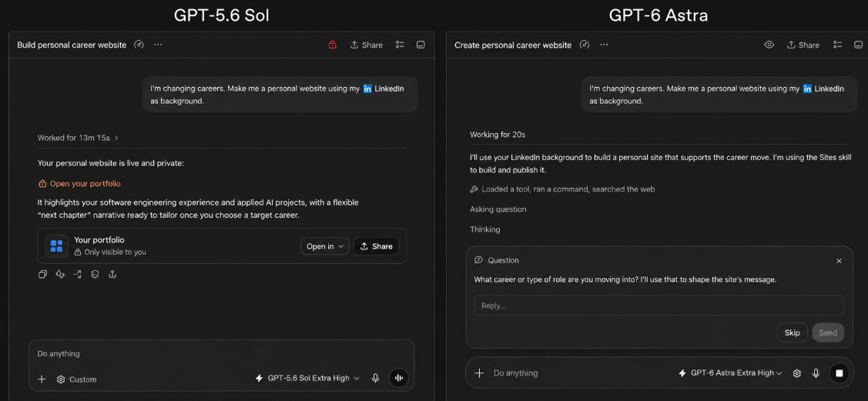This screenshot has width=868, height=401.
Task: Expand the 'Worked for 13m 15s' details
Action: [x=78, y=138]
